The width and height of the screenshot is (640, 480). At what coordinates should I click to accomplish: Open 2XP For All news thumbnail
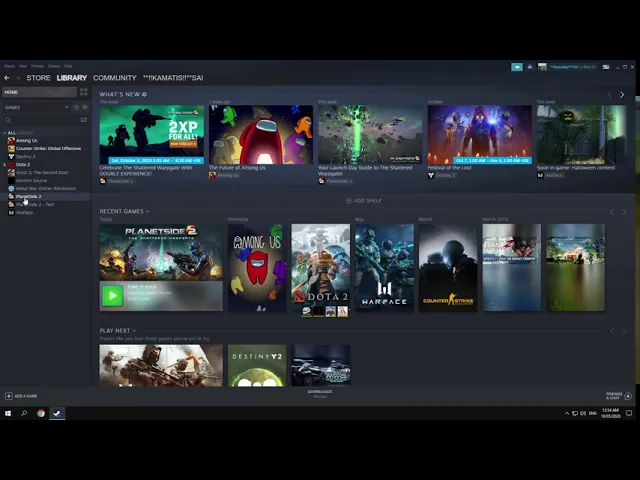(x=151, y=135)
